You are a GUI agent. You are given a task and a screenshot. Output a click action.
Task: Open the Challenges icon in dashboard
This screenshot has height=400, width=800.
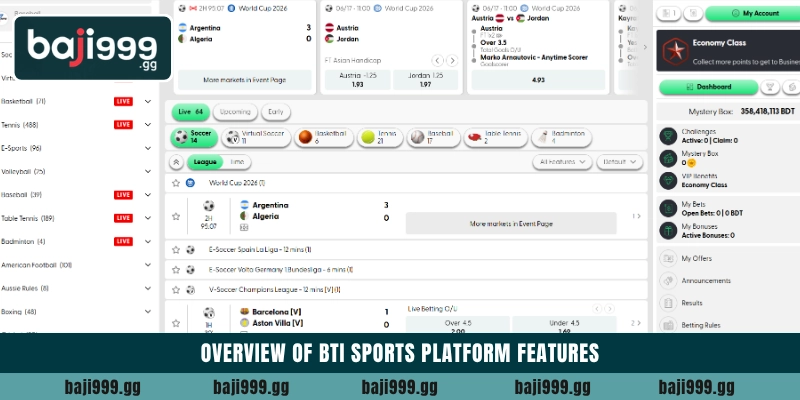point(668,136)
